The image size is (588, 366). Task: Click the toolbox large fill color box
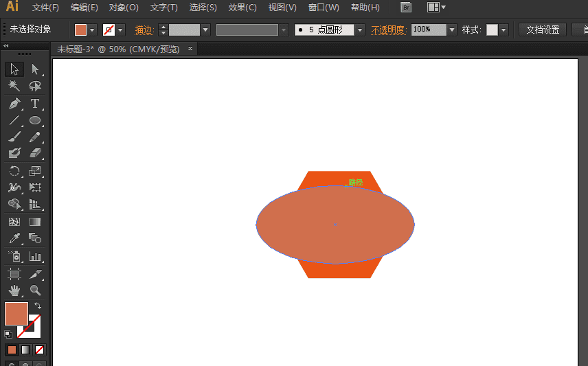(16, 314)
